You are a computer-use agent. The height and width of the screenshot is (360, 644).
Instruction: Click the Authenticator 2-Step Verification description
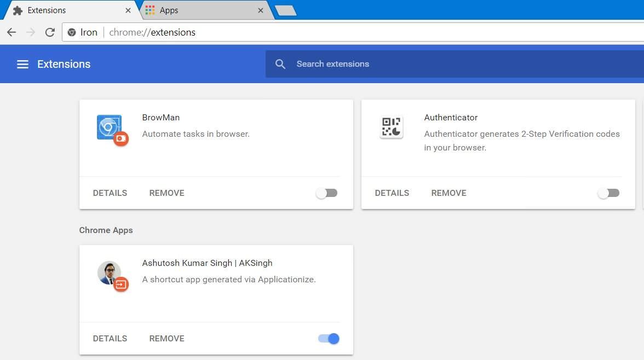click(x=522, y=141)
